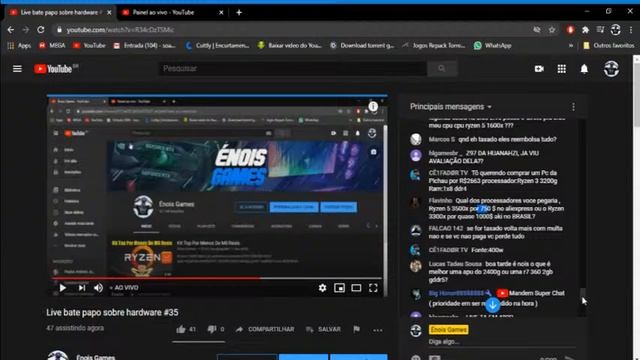Go back in browser history
The width and height of the screenshot is (640, 360).
[x=11, y=30]
